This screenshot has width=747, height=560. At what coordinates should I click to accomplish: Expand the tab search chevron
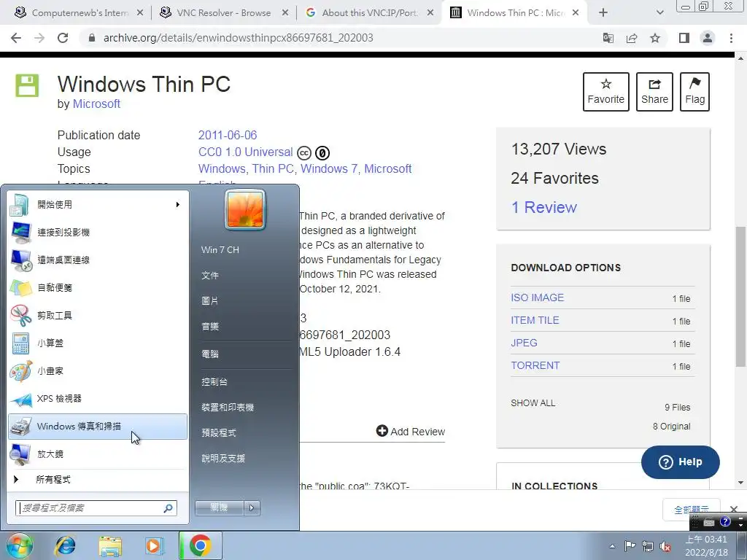coord(659,13)
